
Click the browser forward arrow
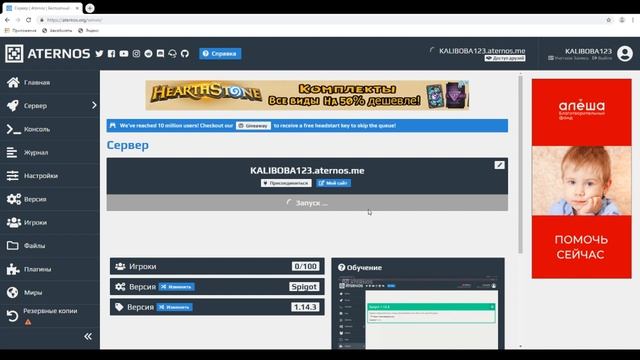18,20
